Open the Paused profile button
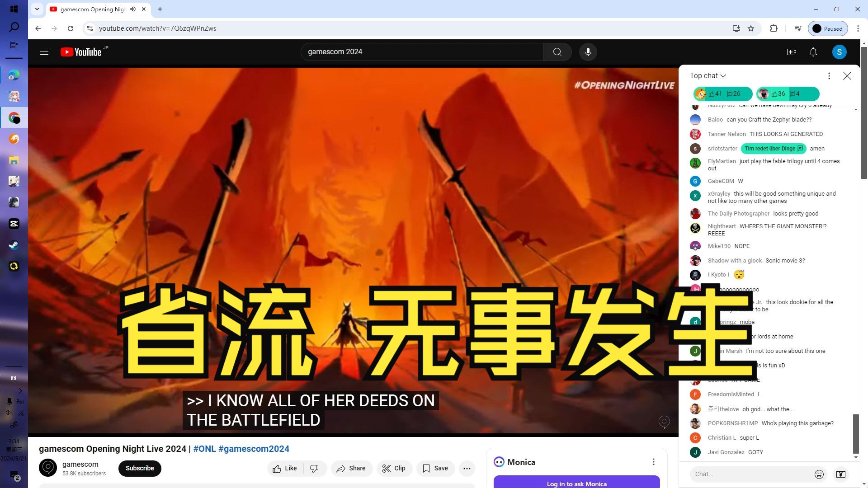Screen dimensions: 868x488 (x=827, y=28)
